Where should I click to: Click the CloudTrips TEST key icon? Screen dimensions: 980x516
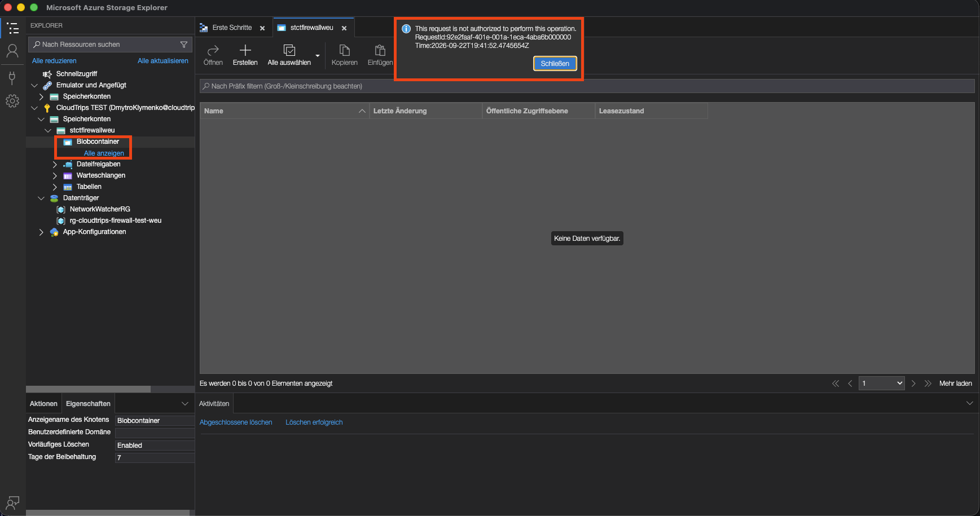click(x=47, y=108)
